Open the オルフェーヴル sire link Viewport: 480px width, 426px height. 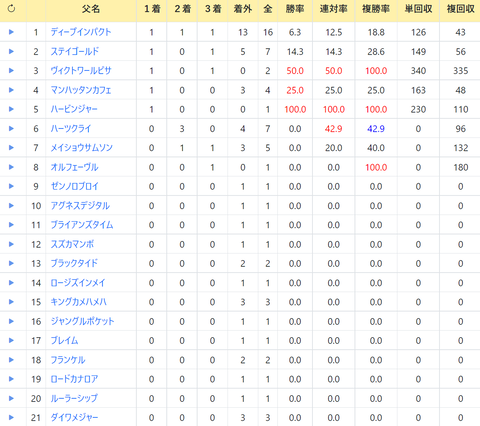[x=74, y=167]
